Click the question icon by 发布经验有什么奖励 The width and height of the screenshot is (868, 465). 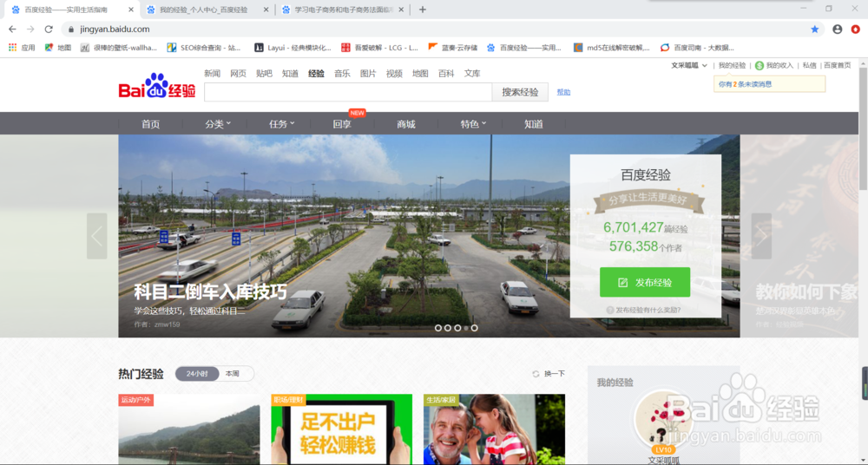point(610,311)
